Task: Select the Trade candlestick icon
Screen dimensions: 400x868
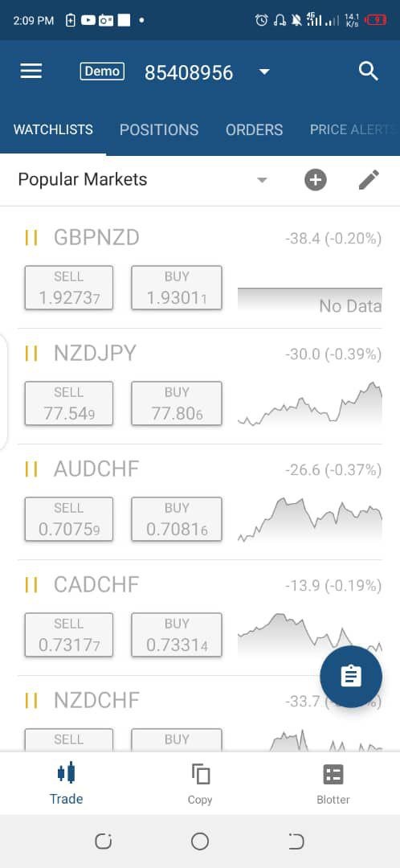Action: (66, 773)
